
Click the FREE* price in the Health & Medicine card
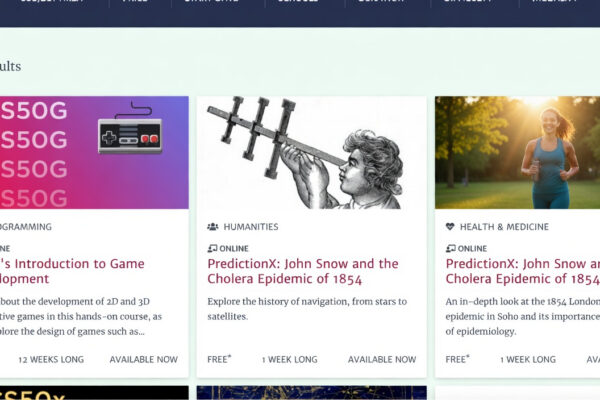pos(457,359)
